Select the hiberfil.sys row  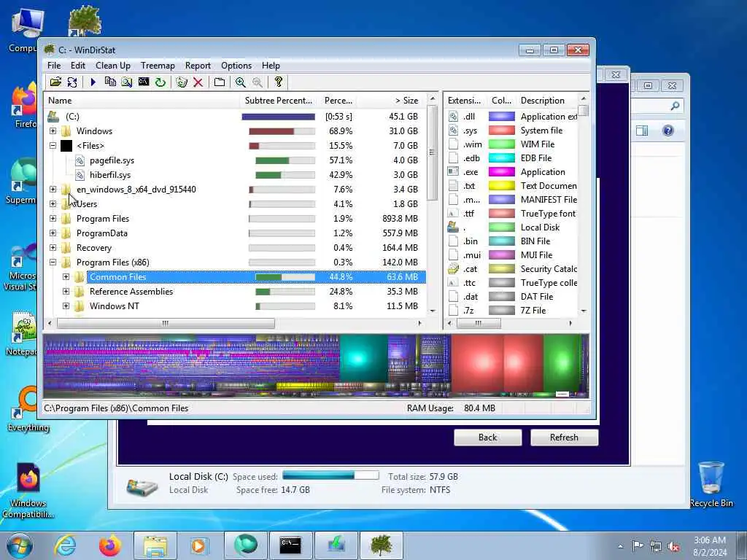(x=234, y=175)
